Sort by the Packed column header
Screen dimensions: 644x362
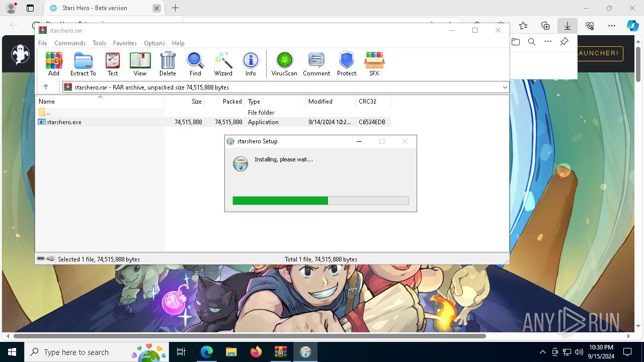(x=224, y=102)
